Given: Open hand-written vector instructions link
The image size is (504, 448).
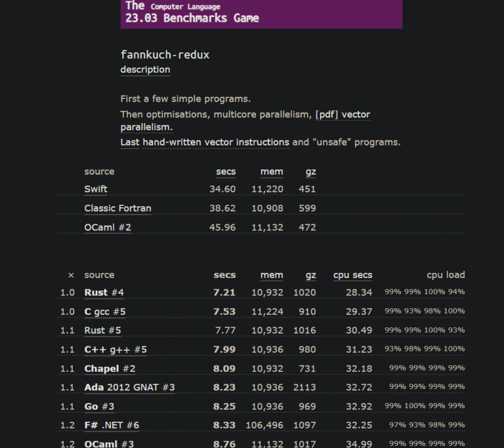Looking at the screenshot, I should point(216,142).
